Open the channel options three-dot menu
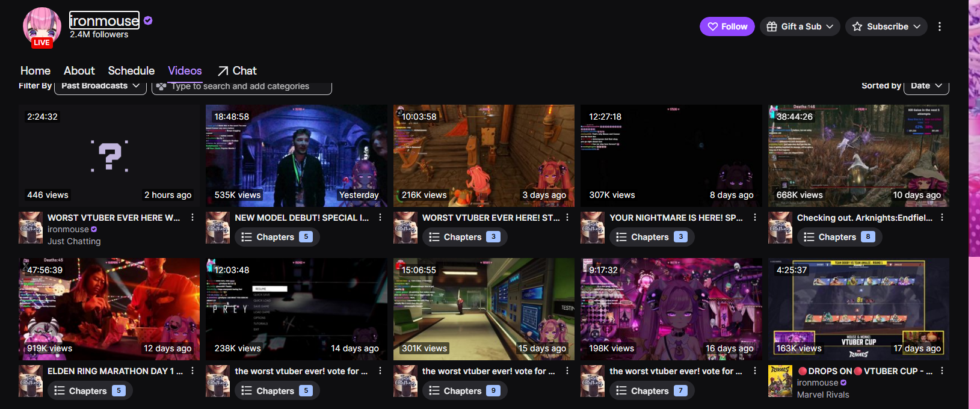980x409 pixels. click(x=939, y=26)
